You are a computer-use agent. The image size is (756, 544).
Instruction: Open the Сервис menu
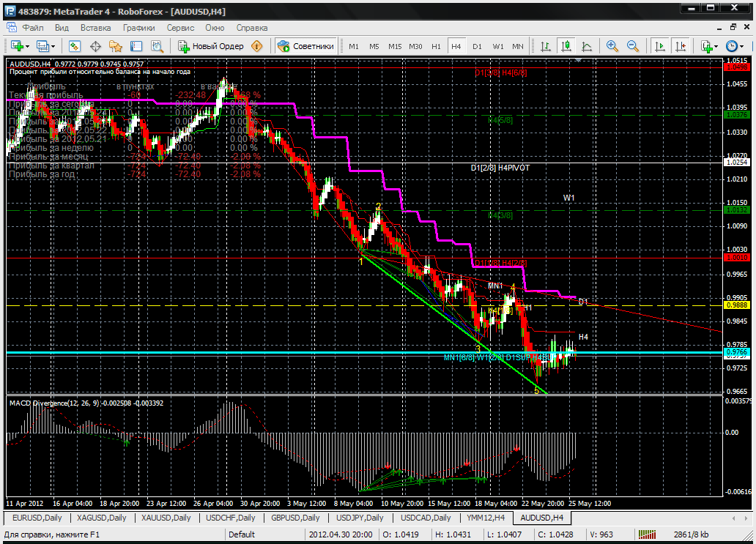tap(180, 28)
